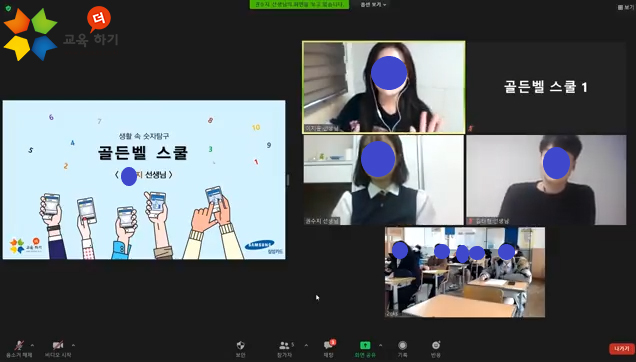Click the green screen-sharing notification banner

(299, 4)
